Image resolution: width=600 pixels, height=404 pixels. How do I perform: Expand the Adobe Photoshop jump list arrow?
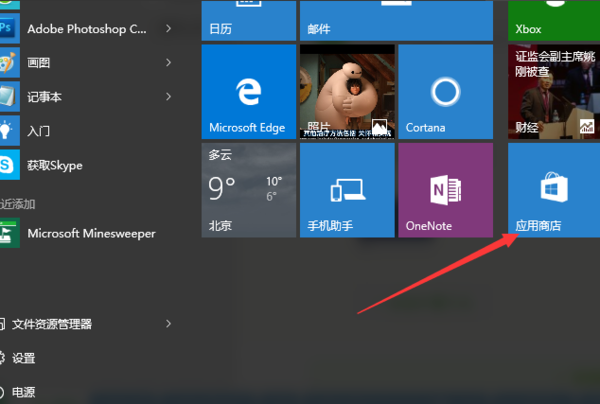[x=168, y=29]
